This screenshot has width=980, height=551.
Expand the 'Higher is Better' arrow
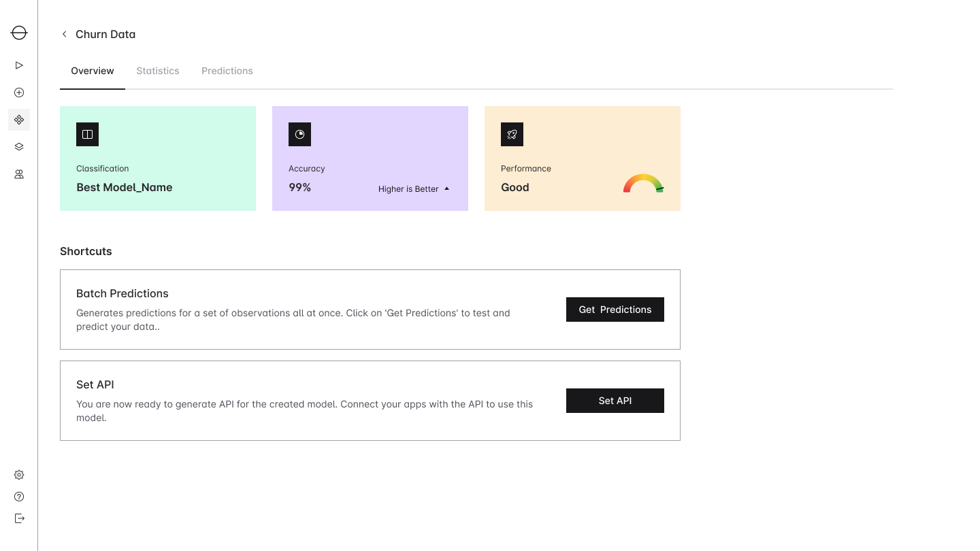pos(447,188)
